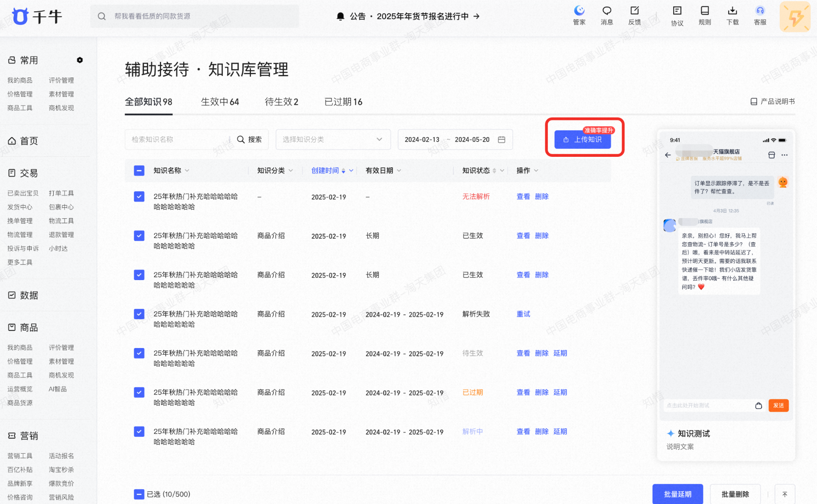Click the 数据 data icon in sidebar
The height and width of the screenshot is (504, 817).
pos(12,295)
